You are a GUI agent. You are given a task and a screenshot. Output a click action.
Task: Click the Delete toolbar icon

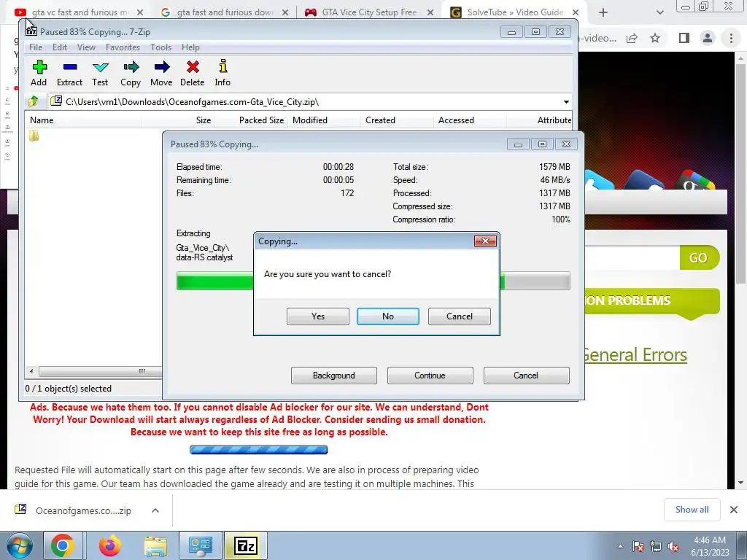coord(193,73)
